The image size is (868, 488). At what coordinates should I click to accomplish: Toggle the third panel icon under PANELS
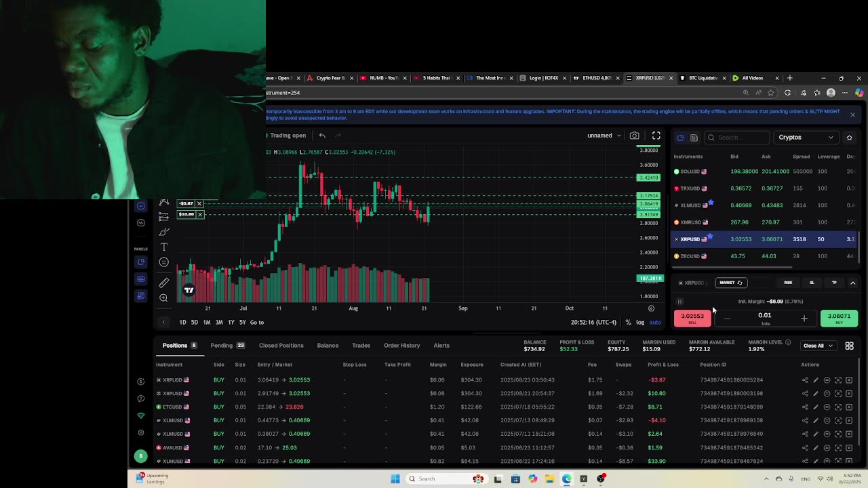click(141, 296)
